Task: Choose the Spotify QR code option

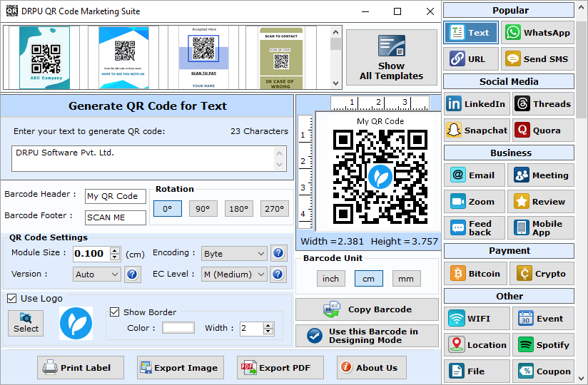Action: pyautogui.click(x=543, y=344)
